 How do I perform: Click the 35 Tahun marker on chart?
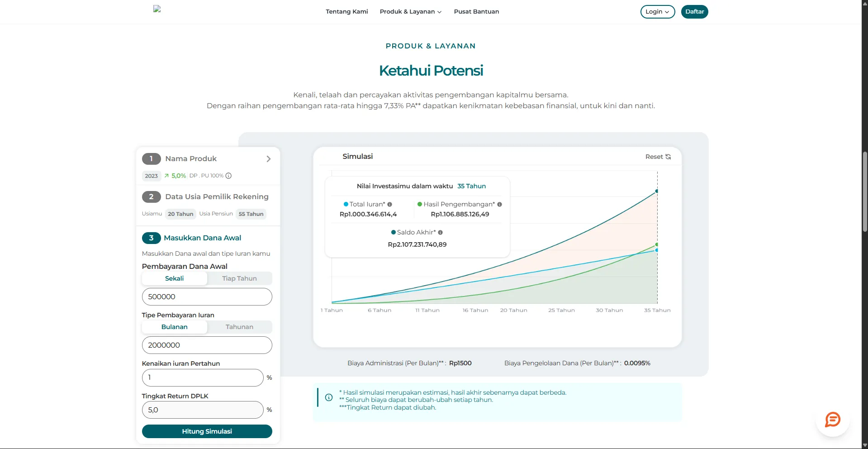[657, 310]
